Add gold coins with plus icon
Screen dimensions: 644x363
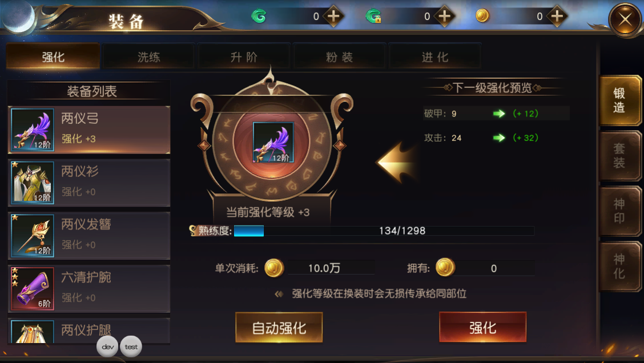click(x=557, y=17)
